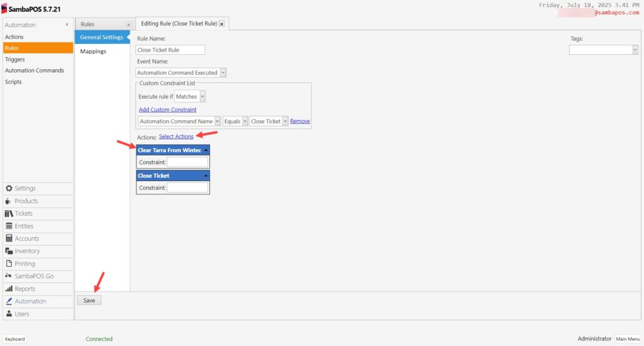This screenshot has height=346, width=644.
Task: Click Constraint field under Close Ticket action
Action: [x=187, y=188]
